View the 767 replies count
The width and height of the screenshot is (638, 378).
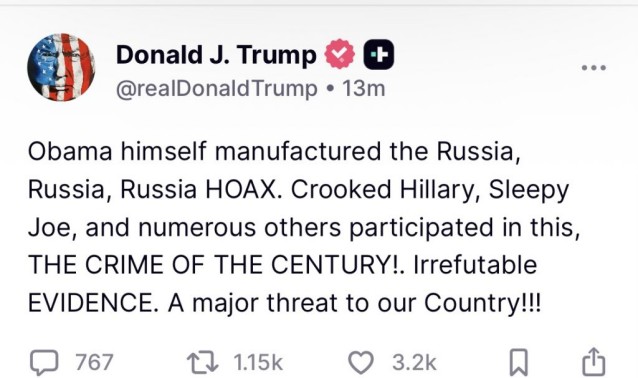94,362
